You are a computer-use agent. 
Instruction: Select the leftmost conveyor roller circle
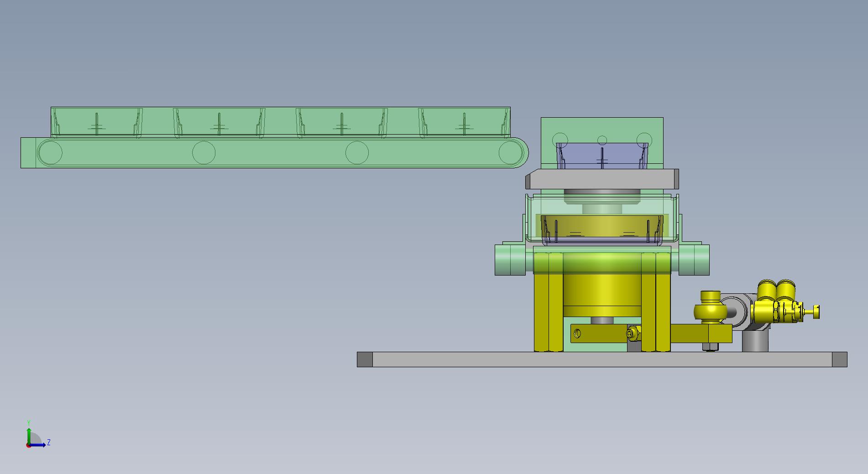[x=50, y=152]
